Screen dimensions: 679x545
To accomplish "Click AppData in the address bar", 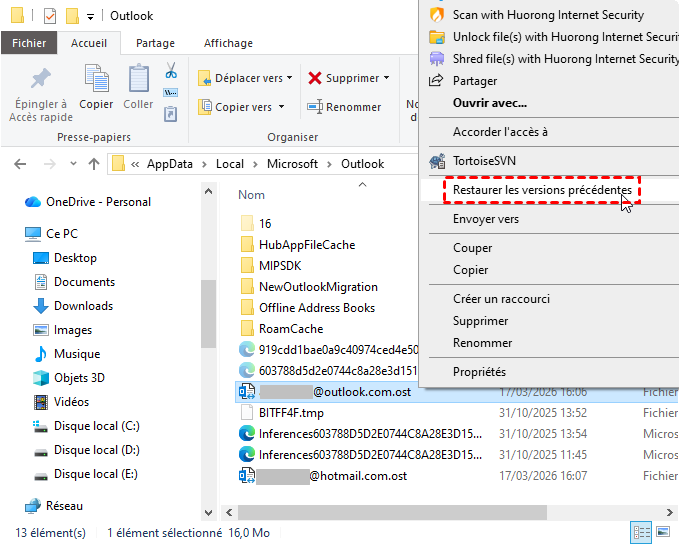I will [169, 164].
